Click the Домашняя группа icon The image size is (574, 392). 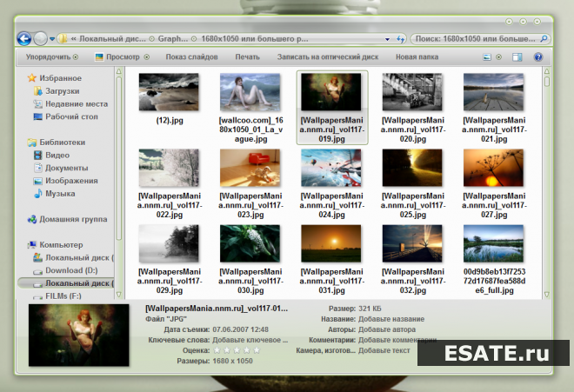point(32,219)
